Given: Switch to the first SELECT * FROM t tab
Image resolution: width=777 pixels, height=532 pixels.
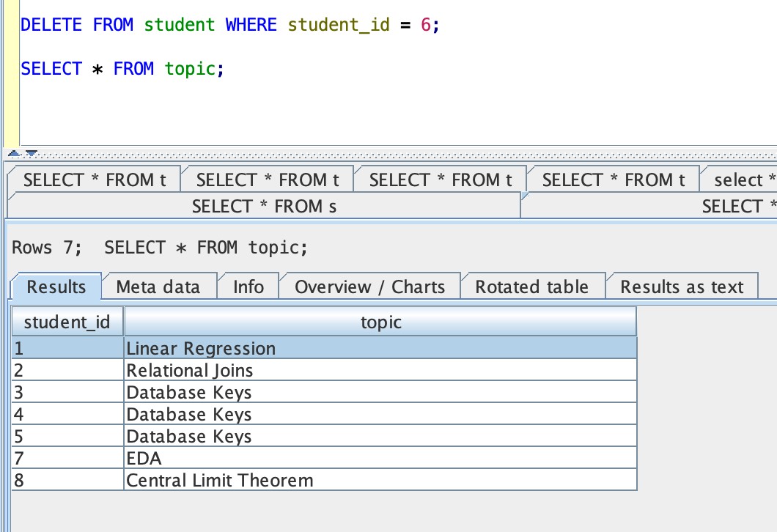Looking at the screenshot, I should (93, 179).
